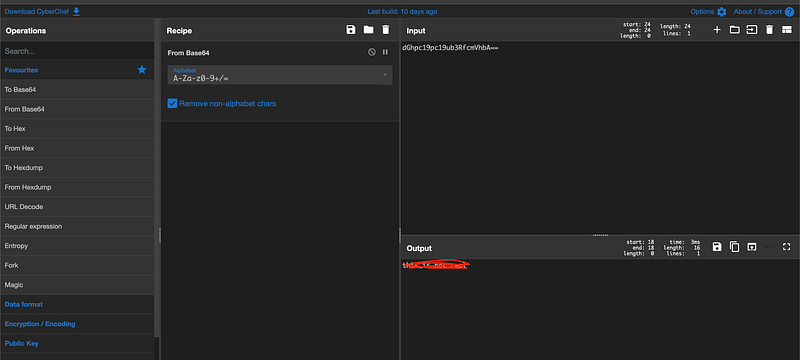Image resolution: width=800 pixels, height=360 pixels.
Task: Click the download arrow icon beside Download CyberChef
Action: pos(76,11)
